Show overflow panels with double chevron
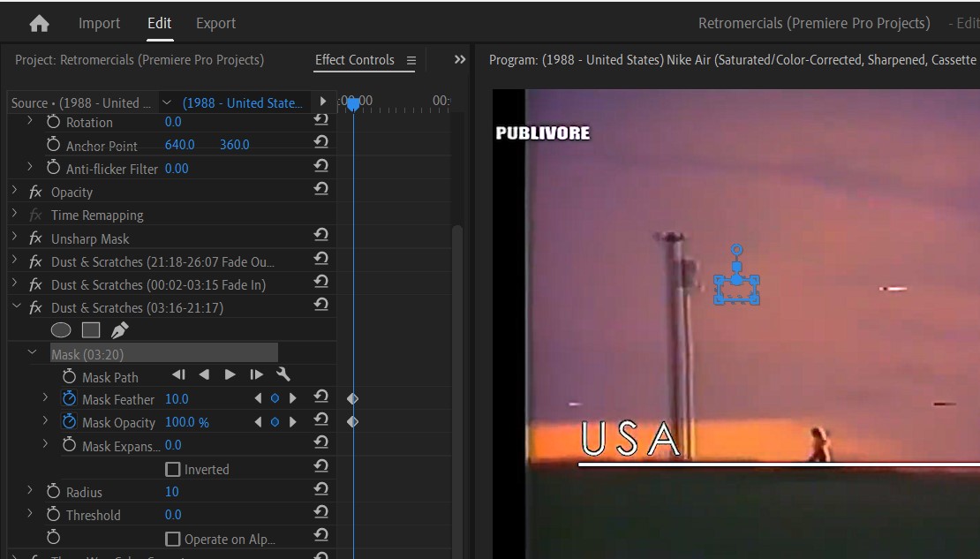980x559 pixels. pos(460,59)
